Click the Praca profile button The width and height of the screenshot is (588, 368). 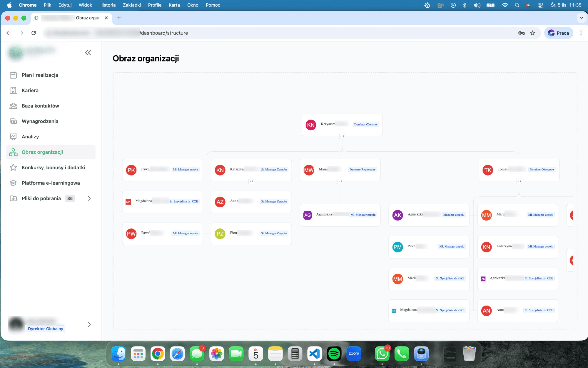(x=559, y=33)
